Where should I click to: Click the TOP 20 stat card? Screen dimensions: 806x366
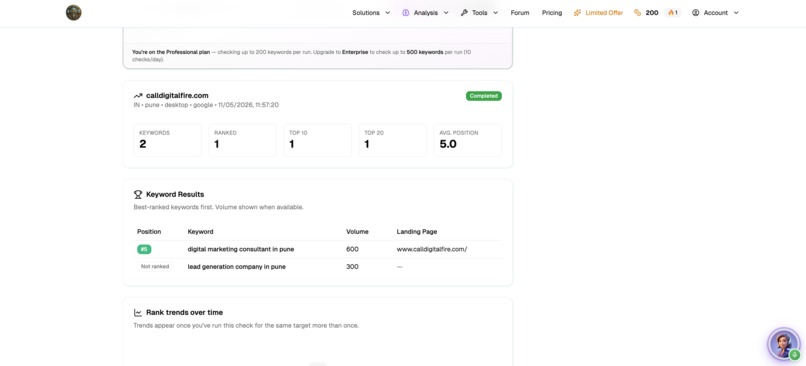pyautogui.click(x=392, y=140)
